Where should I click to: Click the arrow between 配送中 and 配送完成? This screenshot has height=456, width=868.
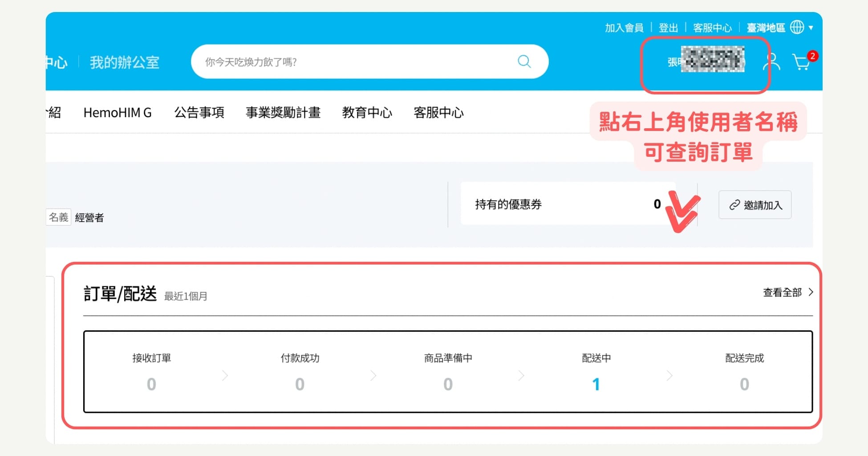click(669, 375)
